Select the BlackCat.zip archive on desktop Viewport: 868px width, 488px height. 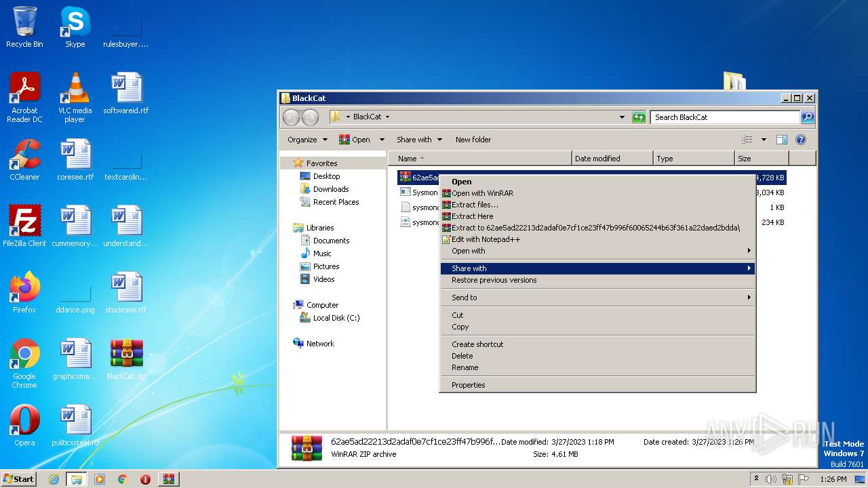coord(126,359)
